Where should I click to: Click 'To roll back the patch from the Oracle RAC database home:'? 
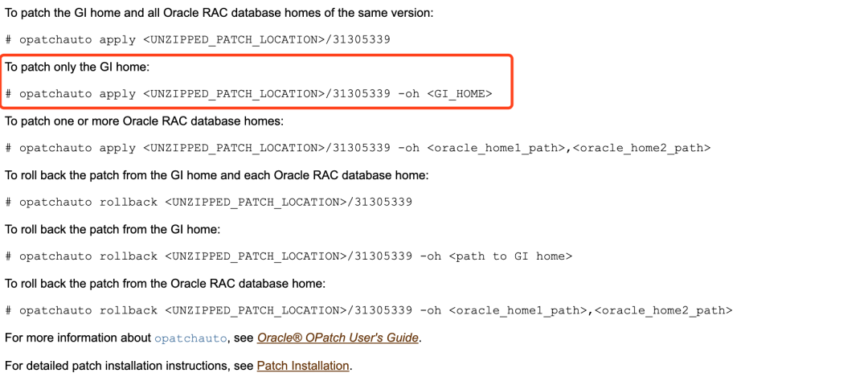pyautogui.click(x=165, y=284)
